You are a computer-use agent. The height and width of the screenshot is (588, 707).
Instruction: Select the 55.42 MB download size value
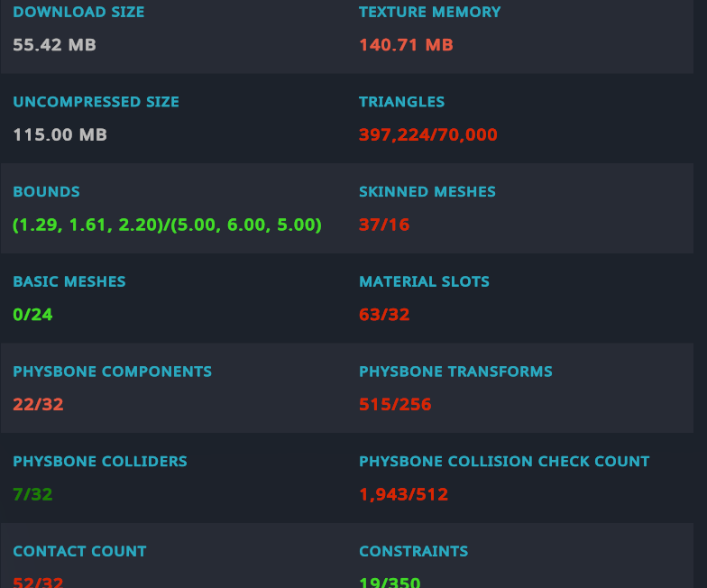click(x=54, y=45)
